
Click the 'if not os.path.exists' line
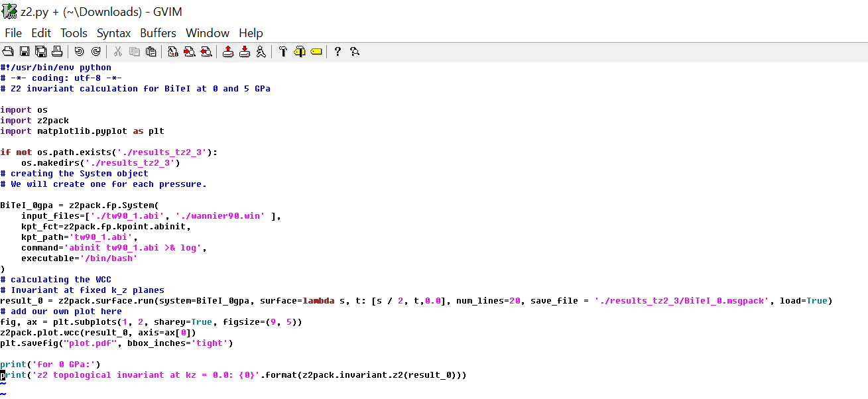(x=109, y=152)
